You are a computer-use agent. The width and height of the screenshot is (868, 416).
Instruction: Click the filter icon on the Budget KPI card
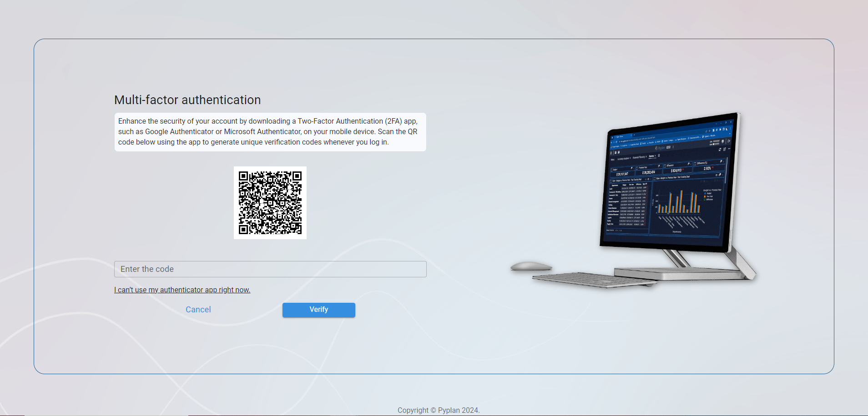point(631,168)
